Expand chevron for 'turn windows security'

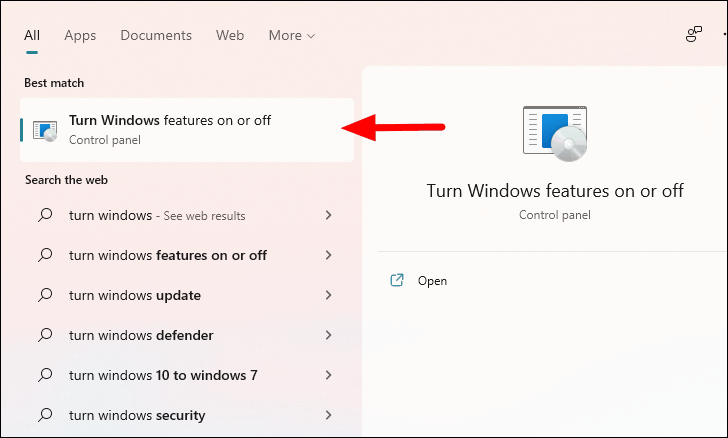click(x=329, y=415)
